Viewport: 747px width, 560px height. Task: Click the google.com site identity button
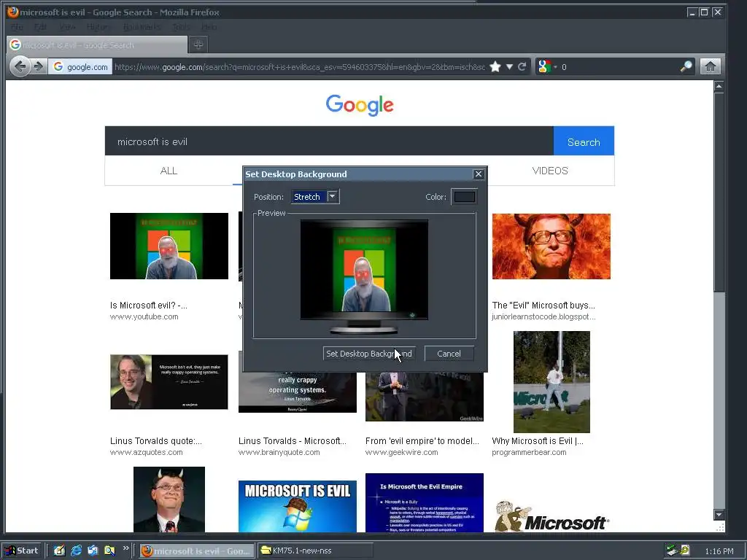click(80, 66)
